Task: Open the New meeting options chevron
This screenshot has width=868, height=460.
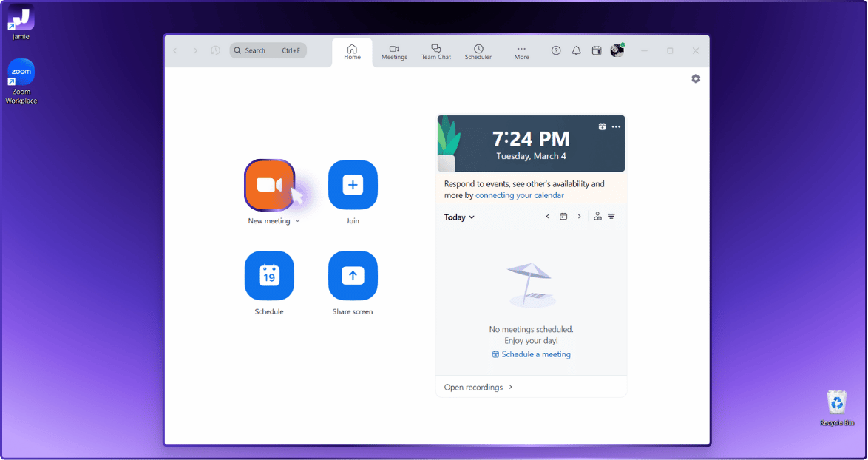Action: coord(298,221)
